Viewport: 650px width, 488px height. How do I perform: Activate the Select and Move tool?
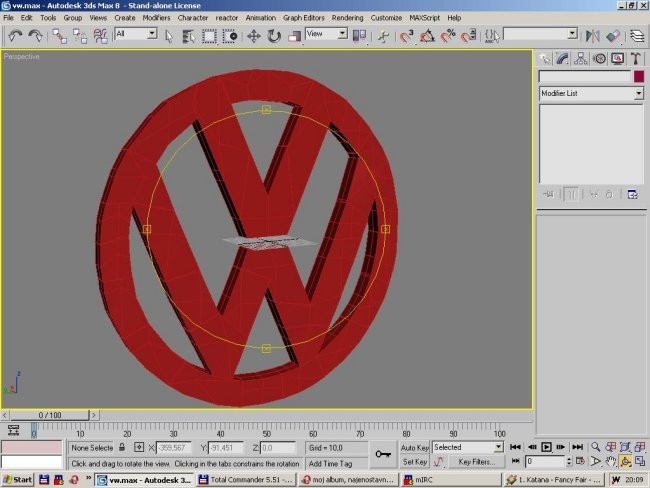[254, 36]
